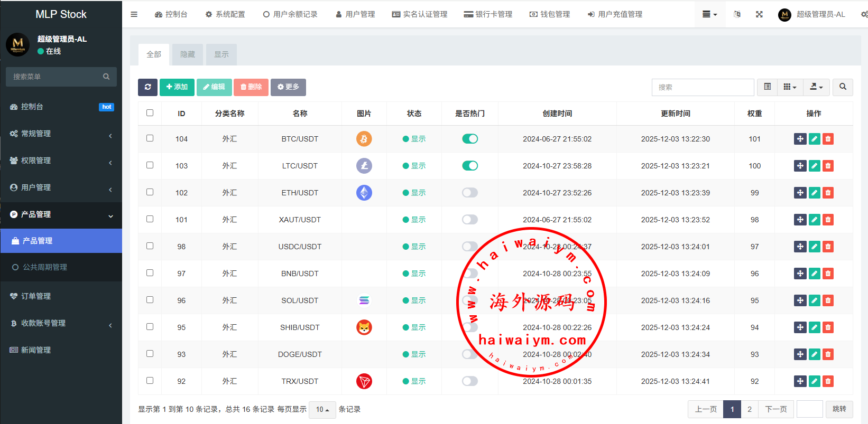868x424 pixels.
Task: Open the column display dropdown grid icon
Action: (x=790, y=87)
